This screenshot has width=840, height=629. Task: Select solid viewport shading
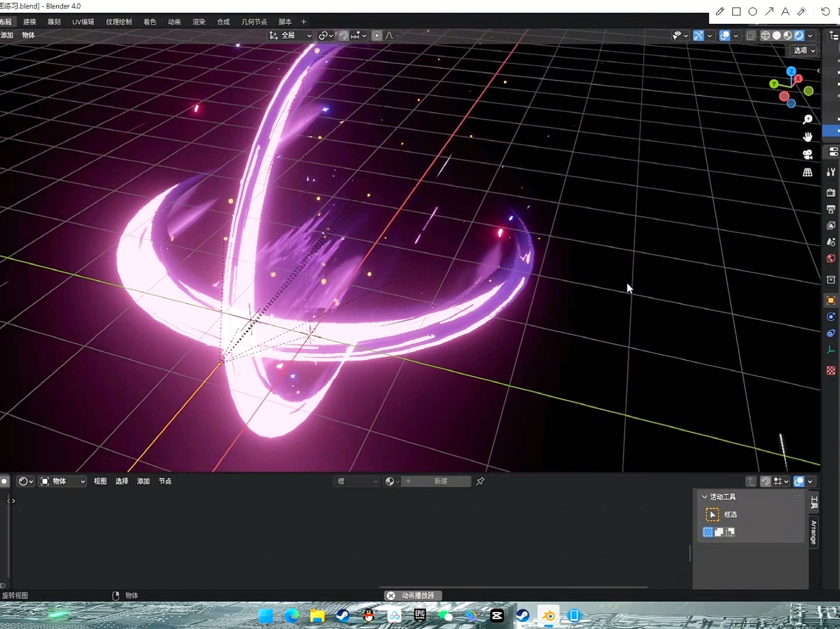(777, 36)
